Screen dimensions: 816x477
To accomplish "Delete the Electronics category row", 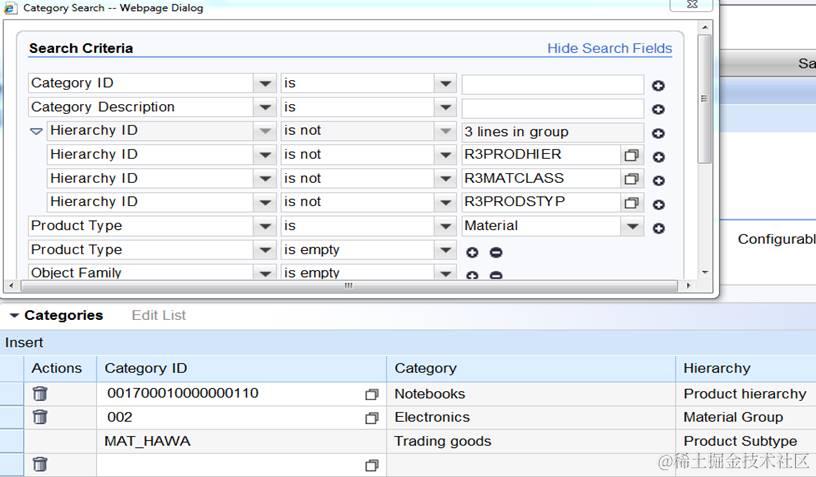I will point(40,417).
